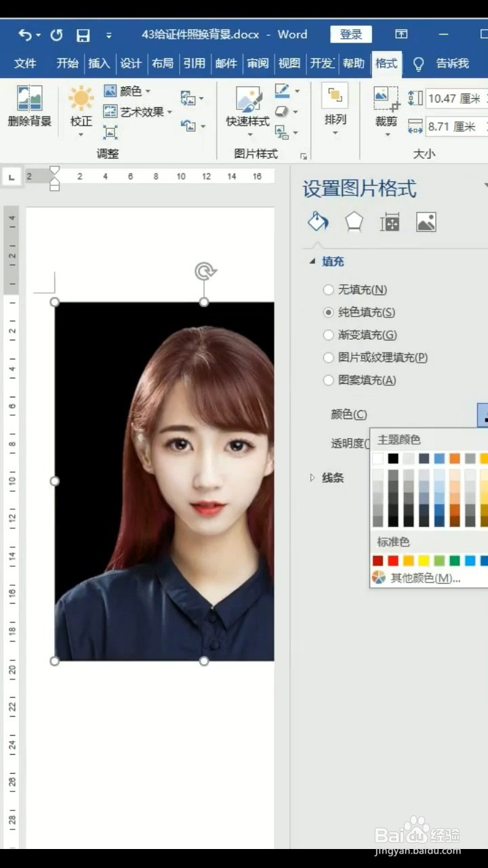Select the 渐变填充(G) radio option

pyautogui.click(x=360, y=335)
